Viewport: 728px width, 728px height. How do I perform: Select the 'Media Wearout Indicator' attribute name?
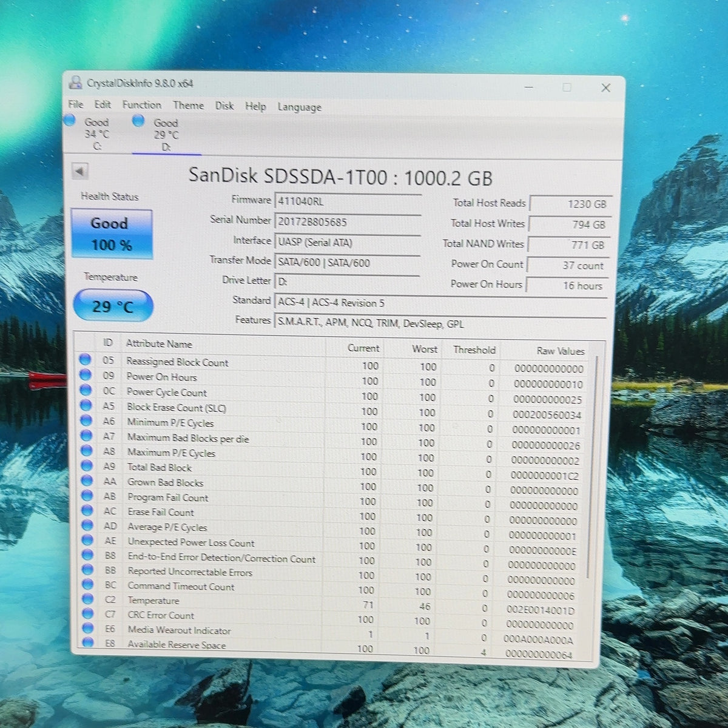click(x=179, y=630)
